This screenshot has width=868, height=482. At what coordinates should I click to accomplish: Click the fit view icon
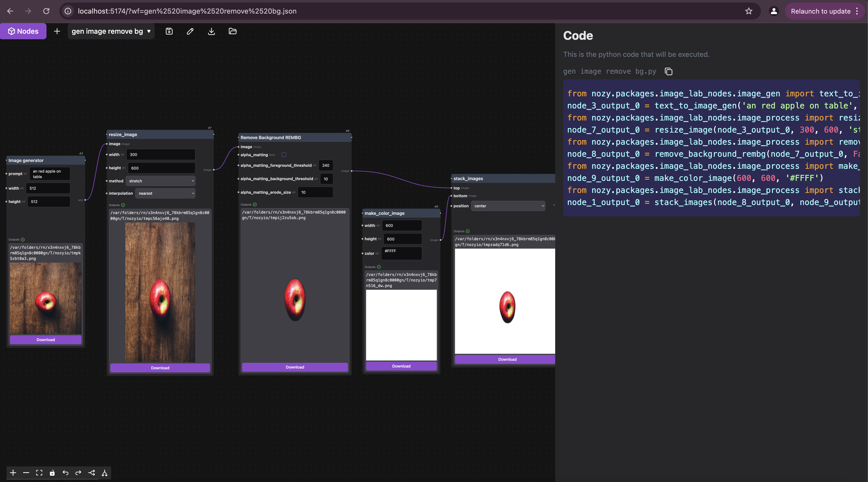click(x=39, y=473)
